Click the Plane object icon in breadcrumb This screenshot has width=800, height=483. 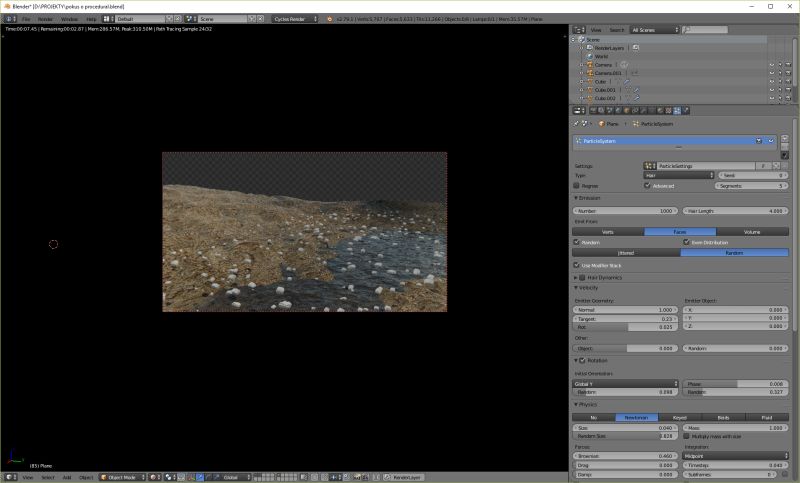click(x=602, y=124)
